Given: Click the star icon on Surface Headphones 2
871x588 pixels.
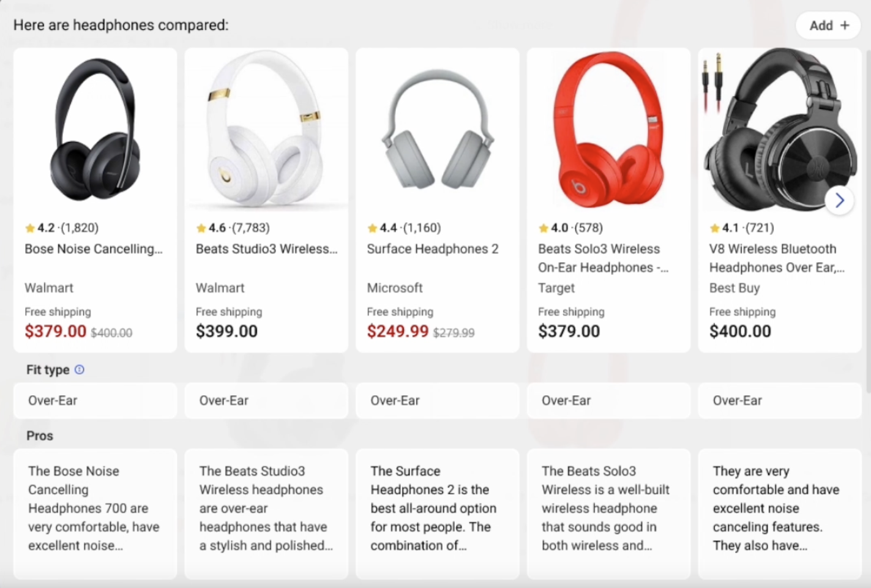Looking at the screenshot, I should [372, 228].
